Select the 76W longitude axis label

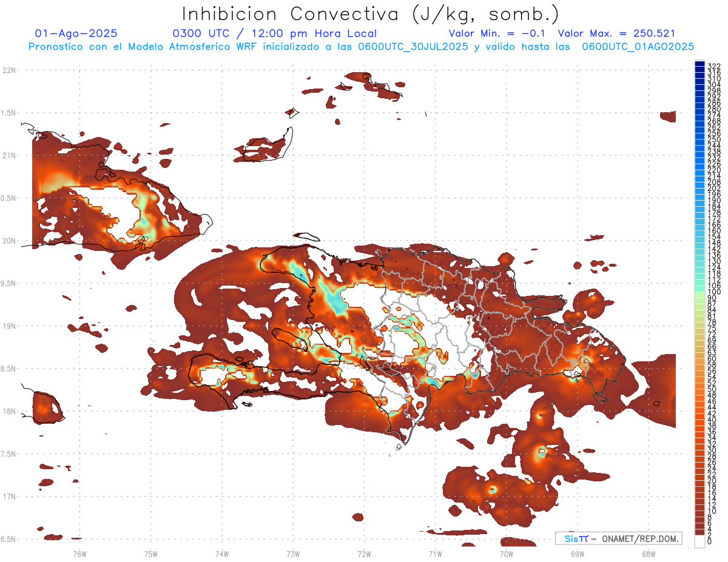(79, 553)
